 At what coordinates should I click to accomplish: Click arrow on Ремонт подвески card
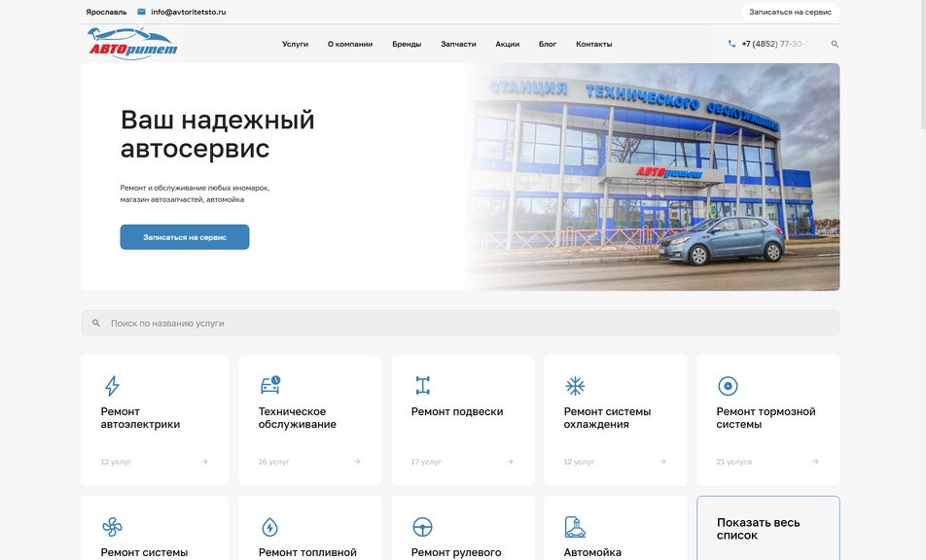click(510, 462)
